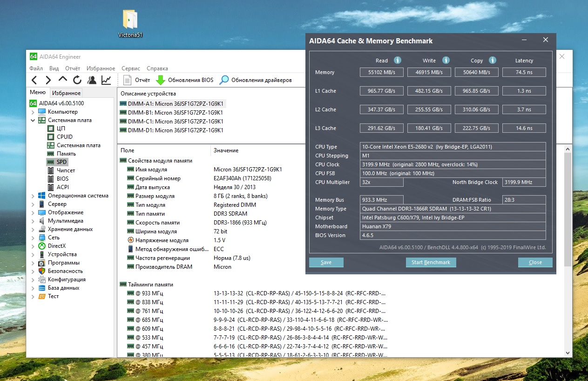
Task: Open the Справка menu
Action: [157, 68]
